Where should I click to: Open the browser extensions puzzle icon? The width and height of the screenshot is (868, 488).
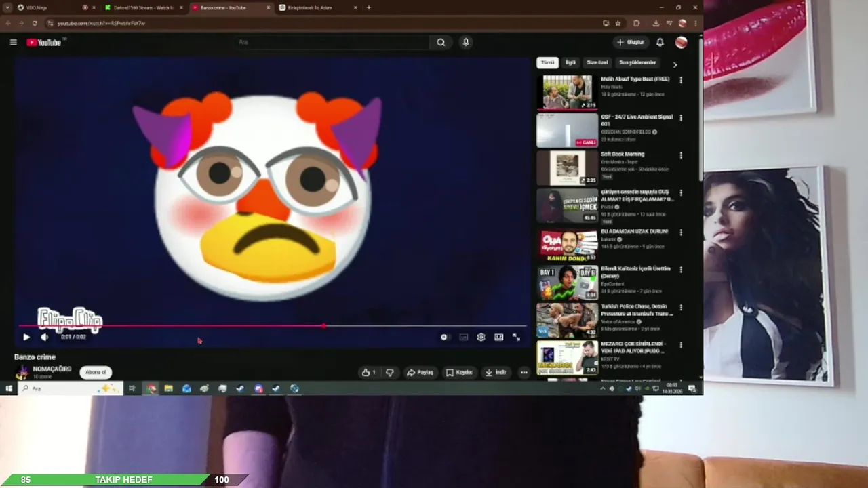(636, 23)
